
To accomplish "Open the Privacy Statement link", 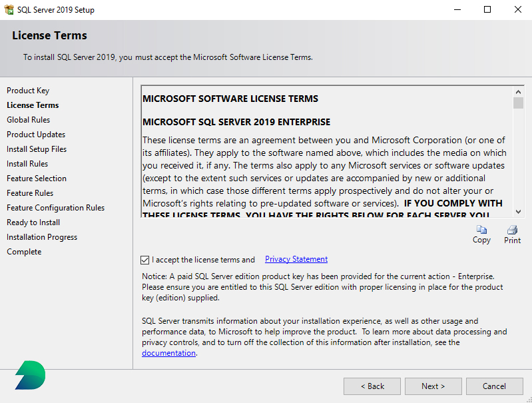I will pyautogui.click(x=296, y=259).
